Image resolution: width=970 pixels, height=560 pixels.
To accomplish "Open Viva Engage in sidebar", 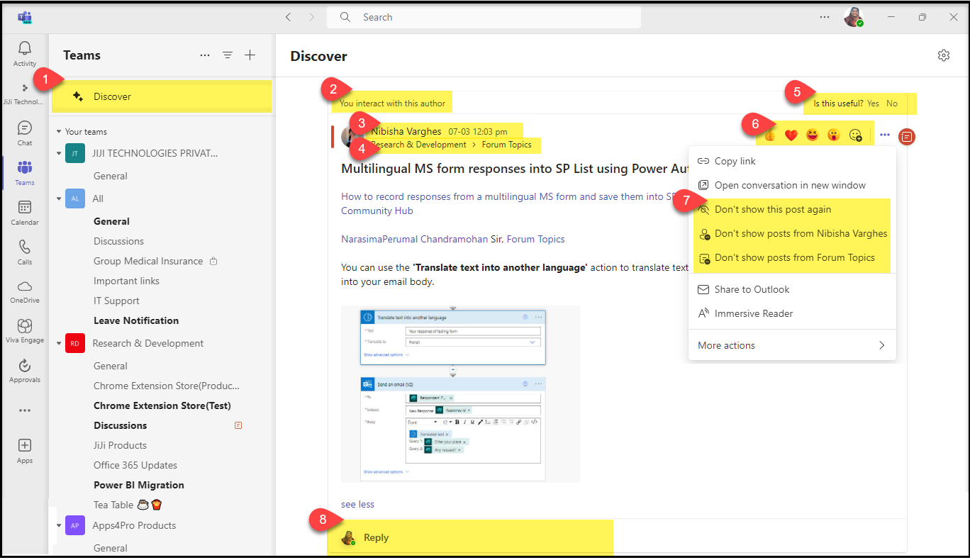I will 25,329.
